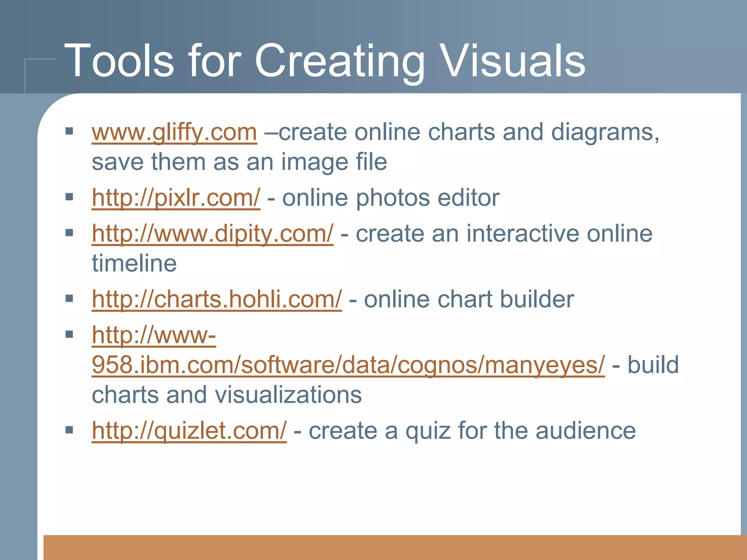Click the http://quizlet.com/ link
The width and height of the screenshot is (747, 560).
(189, 431)
